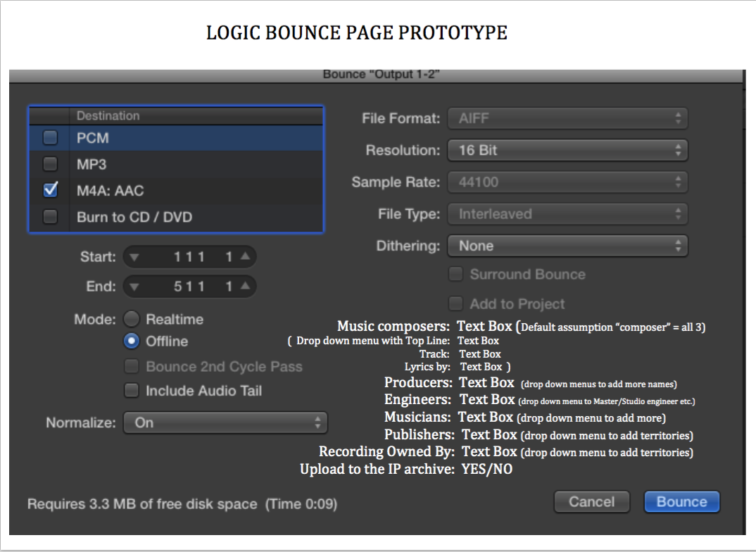Click the Top Line Text Box
The image size is (756, 552).
tap(478, 340)
